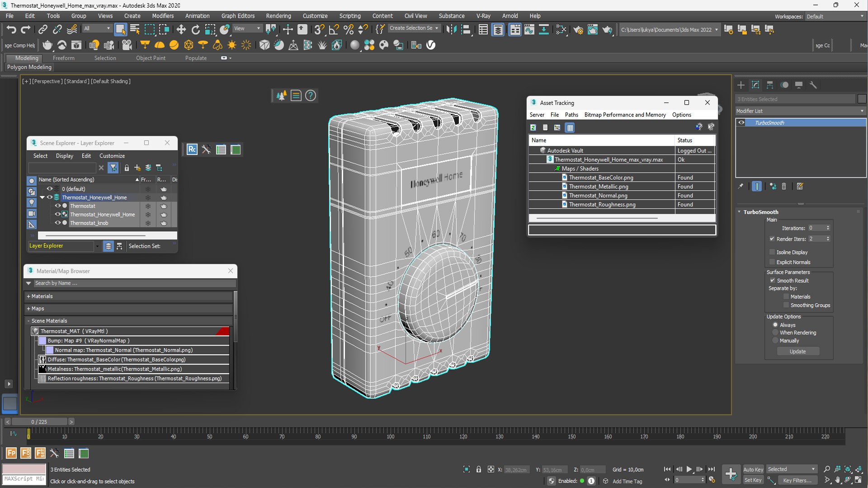
Task: Open the reference coordinate View dropdown
Action: pos(247,28)
